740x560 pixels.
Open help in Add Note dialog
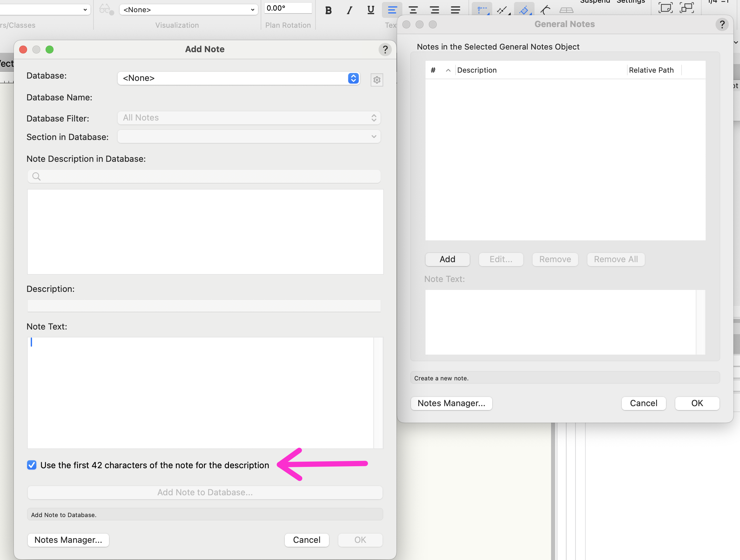click(385, 50)
